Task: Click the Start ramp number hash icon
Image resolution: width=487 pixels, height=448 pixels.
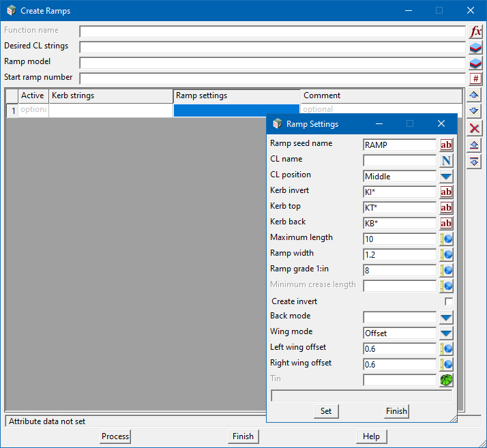Action: click(x=475, y=78)
